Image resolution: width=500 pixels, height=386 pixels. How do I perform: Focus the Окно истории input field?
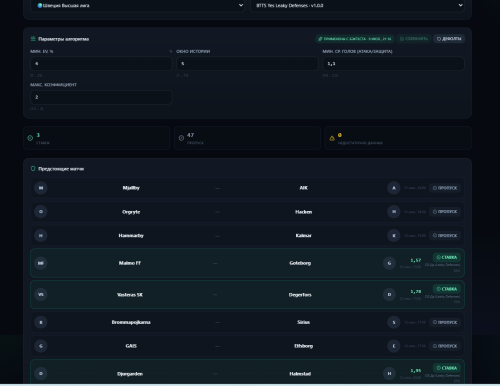(247, 64)
